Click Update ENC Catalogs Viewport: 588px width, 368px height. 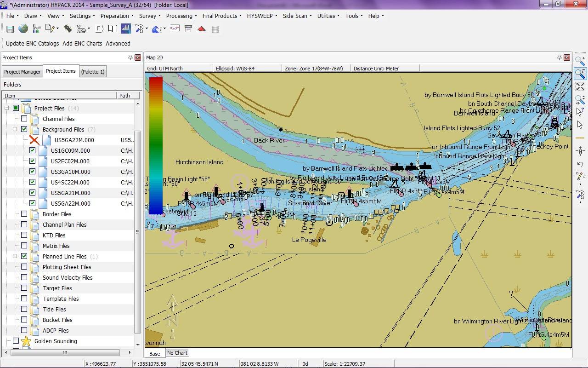(x=33, y=43)
